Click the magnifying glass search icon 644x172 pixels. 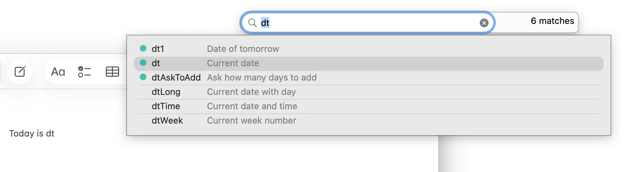click(x=252, y=23)
